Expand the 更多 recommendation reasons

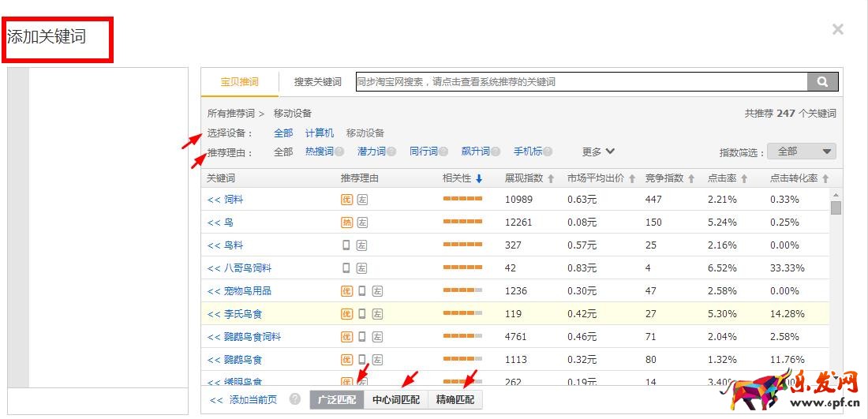point(598,152)
